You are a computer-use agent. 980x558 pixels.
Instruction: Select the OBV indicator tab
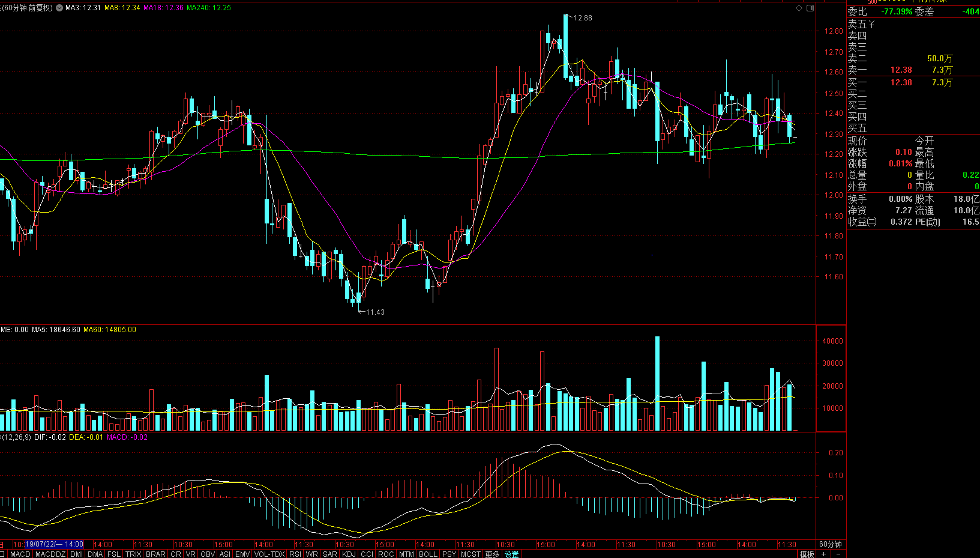point(208,554)
